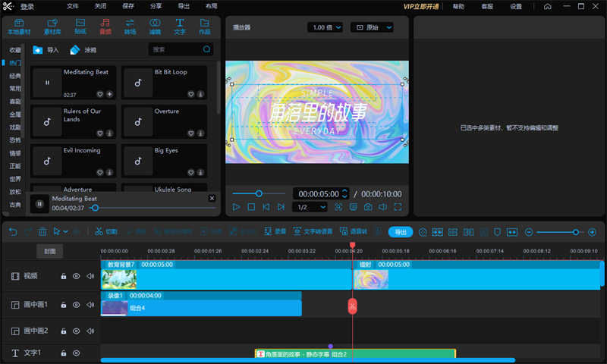Click the timeline zoom slider handle
The height and width of the screenshot is (364, 607).
576,231
